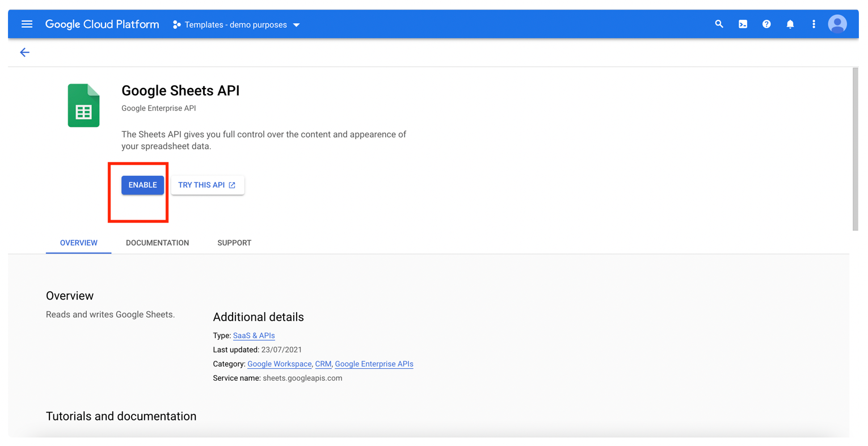Select the OVERVIEW tab
This screenshot has width=868, height=446.
pos(79,243)
